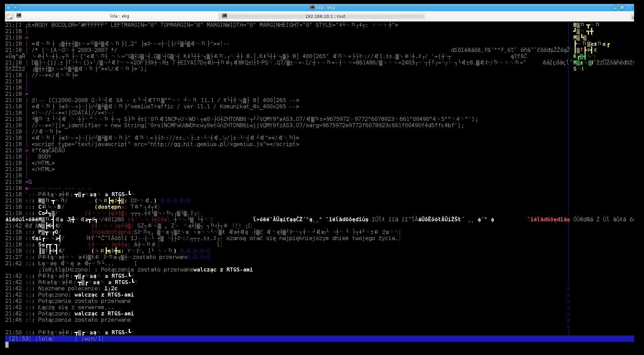Click the xgemius.js script tag line
644x355 pixels.
coord(165,144)
